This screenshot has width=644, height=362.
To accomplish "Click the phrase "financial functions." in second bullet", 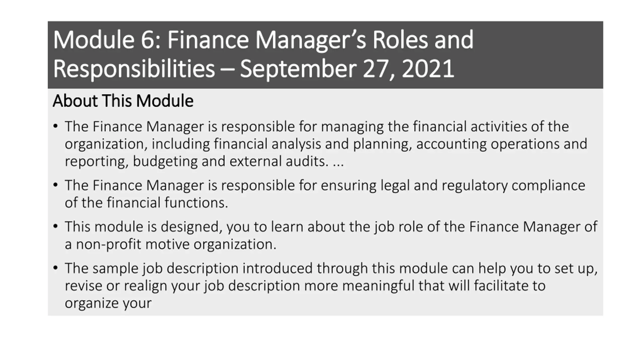I will pyautogui.click(x=168, y=203).
